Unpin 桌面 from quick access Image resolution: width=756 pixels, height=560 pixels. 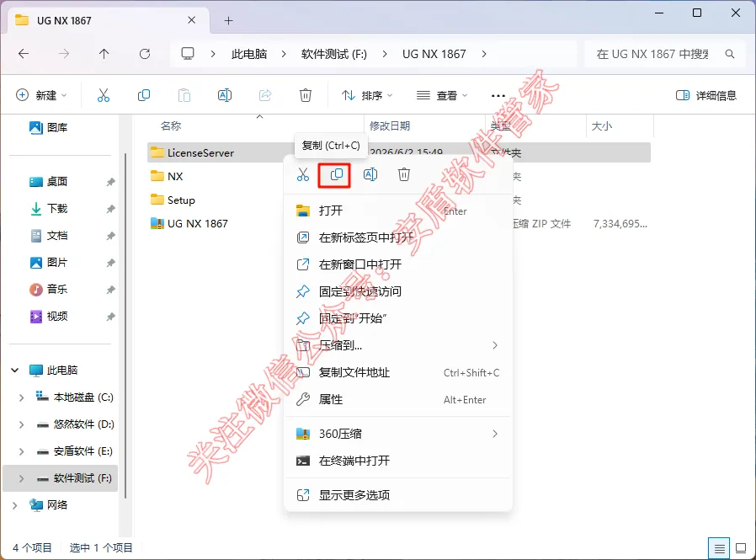[x=111, y=182]
